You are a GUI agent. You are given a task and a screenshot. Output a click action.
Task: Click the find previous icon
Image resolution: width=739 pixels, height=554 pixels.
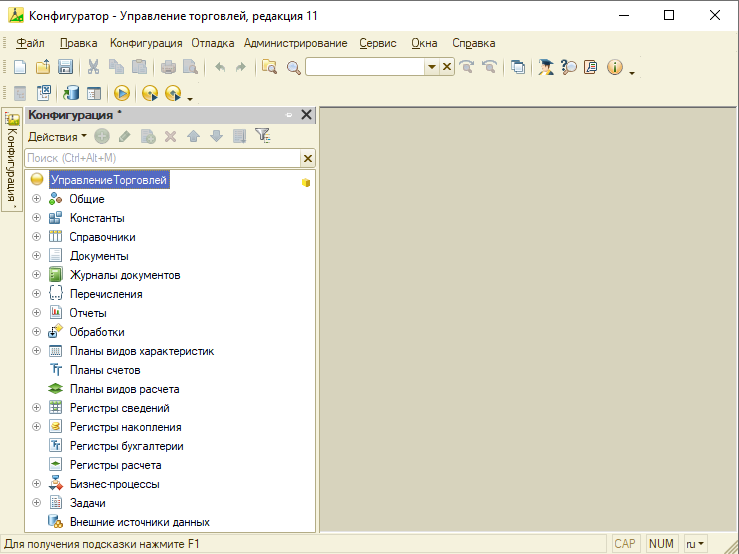pyautogui.click(x=490, y=67)
